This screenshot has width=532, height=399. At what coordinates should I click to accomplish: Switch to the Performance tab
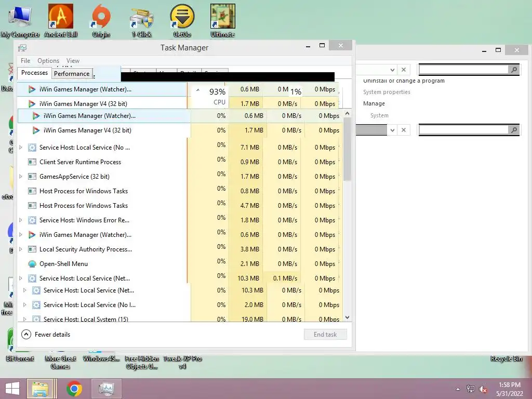(72, 74)
